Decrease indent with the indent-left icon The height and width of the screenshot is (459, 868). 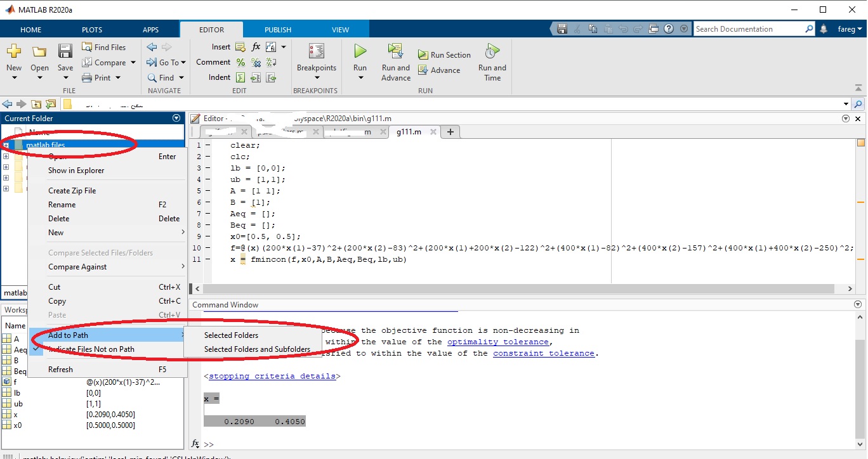[271, 78]
